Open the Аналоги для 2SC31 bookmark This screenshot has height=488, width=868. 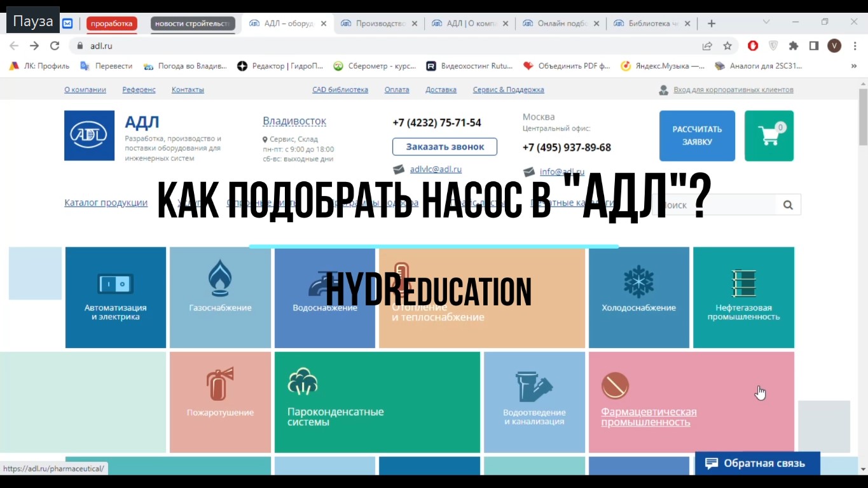759,66
